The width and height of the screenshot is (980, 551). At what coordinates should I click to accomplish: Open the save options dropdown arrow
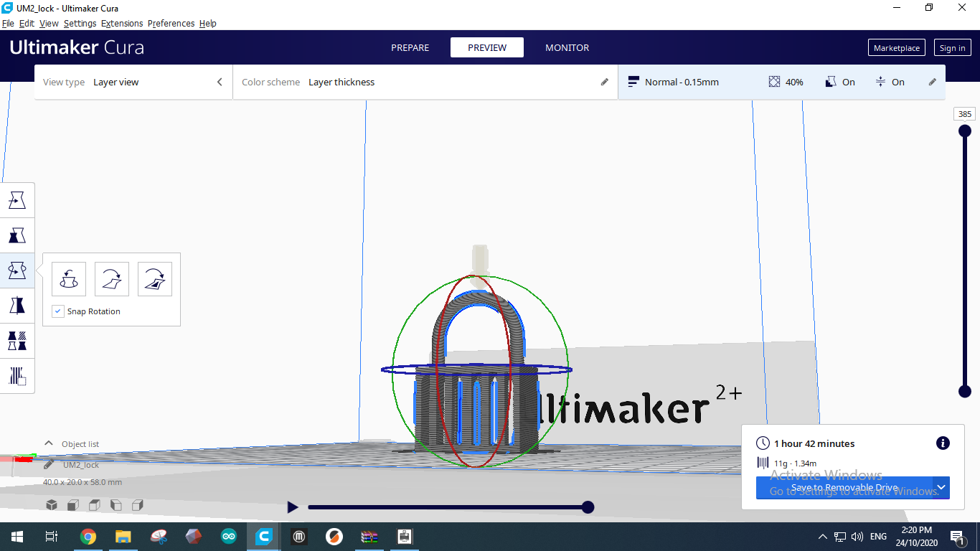941,488
